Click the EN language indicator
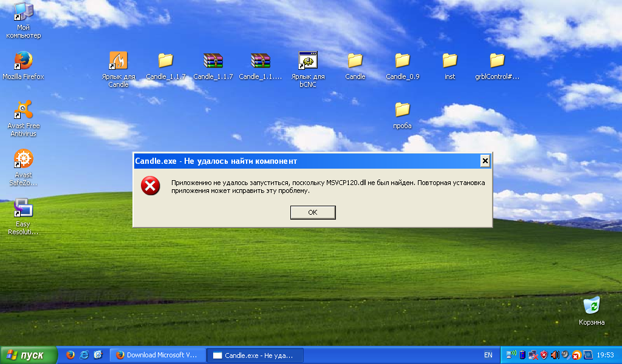 tap(488, 356)
